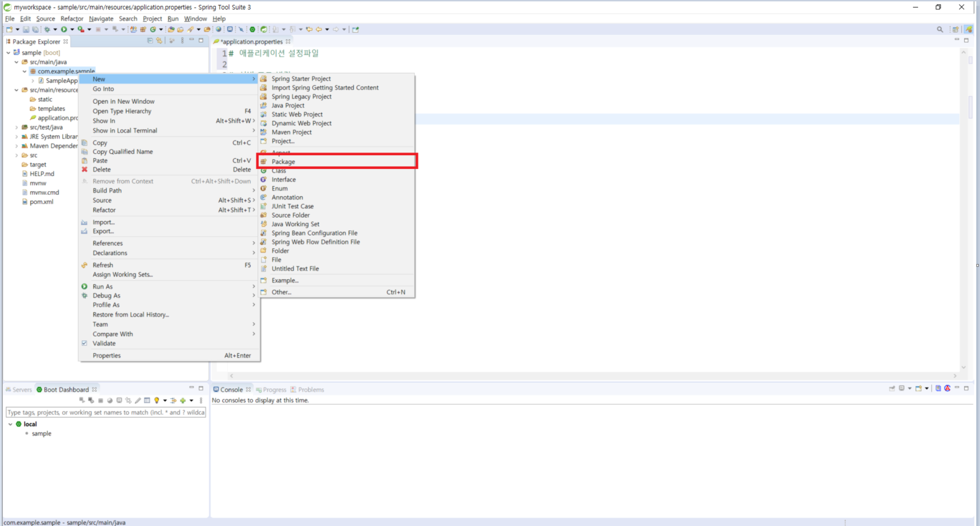Click the New Java Class toolbar icon
The image size is (980, 526).
[x=153, y=29]
